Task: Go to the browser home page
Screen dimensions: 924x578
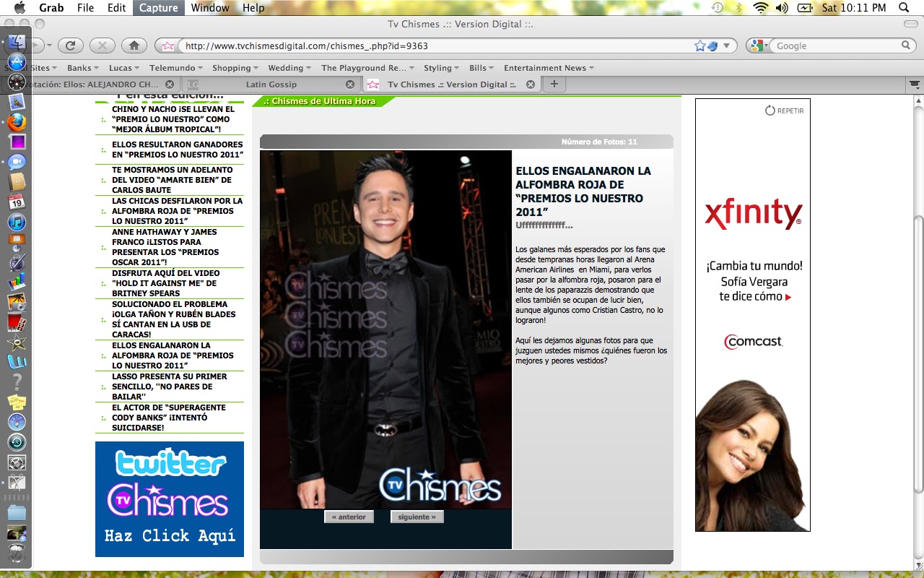Action: [134, 46]
